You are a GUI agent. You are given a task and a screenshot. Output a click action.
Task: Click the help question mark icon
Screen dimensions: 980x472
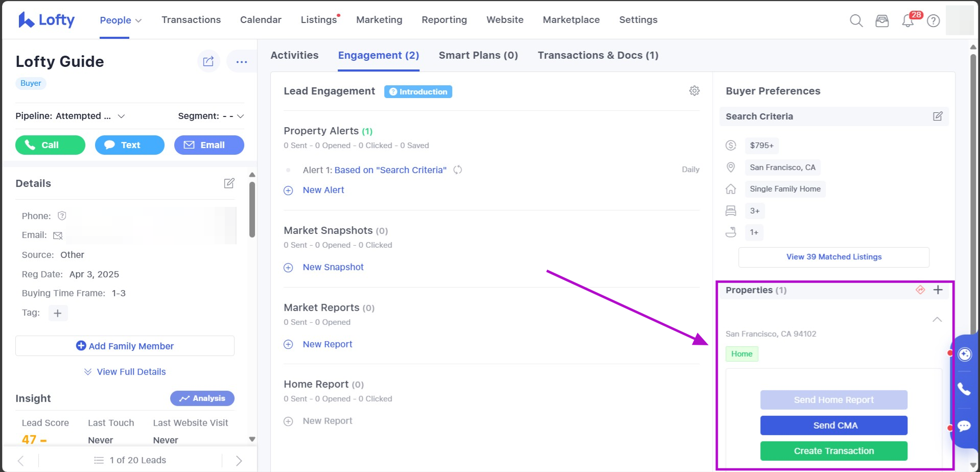[934, 21]
